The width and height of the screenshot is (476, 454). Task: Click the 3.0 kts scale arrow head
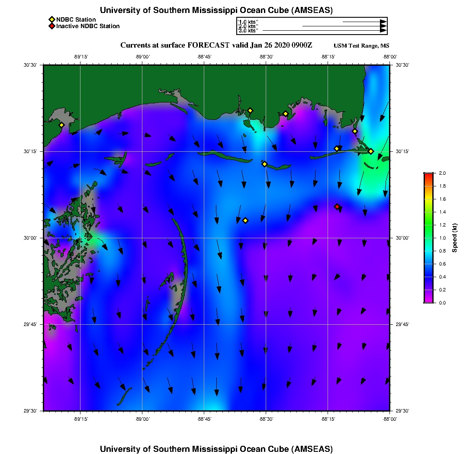tap(383, 31)
